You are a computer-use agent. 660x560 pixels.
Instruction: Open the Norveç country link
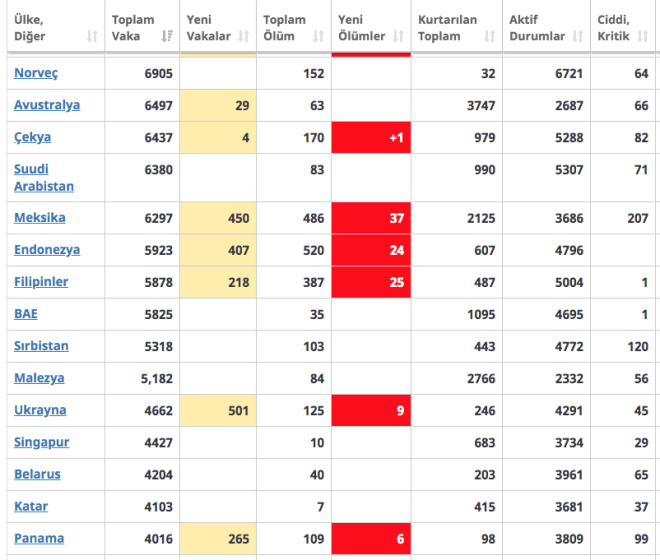pyautogui.click(x=36, y=74)
